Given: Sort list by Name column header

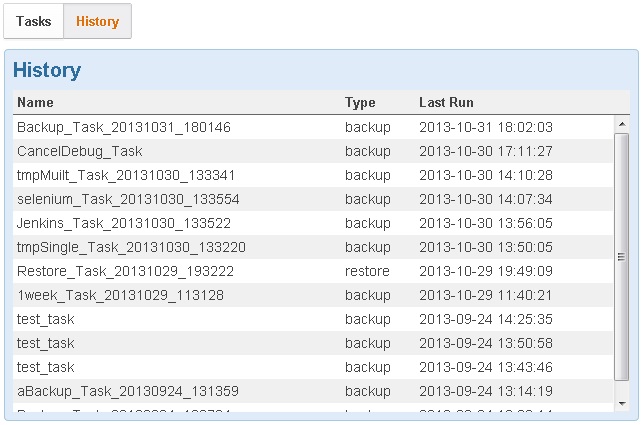Looking at the screenshot, I should pos(36,102).
